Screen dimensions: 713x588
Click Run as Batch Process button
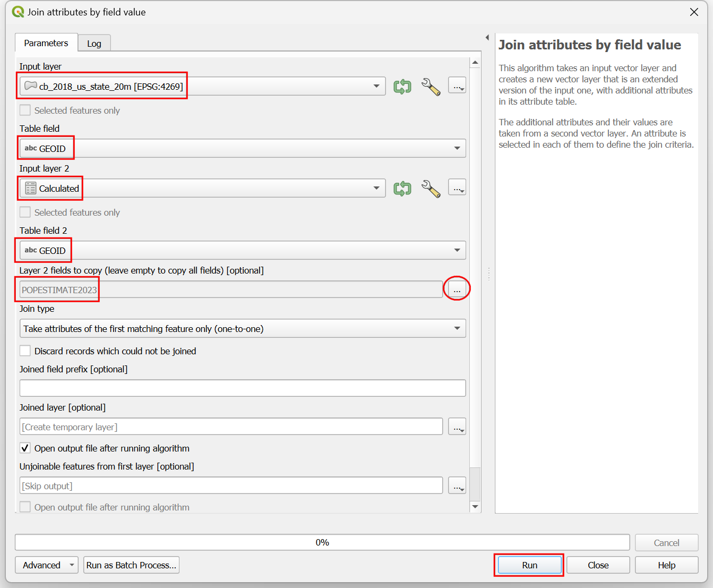coord(131,565)
